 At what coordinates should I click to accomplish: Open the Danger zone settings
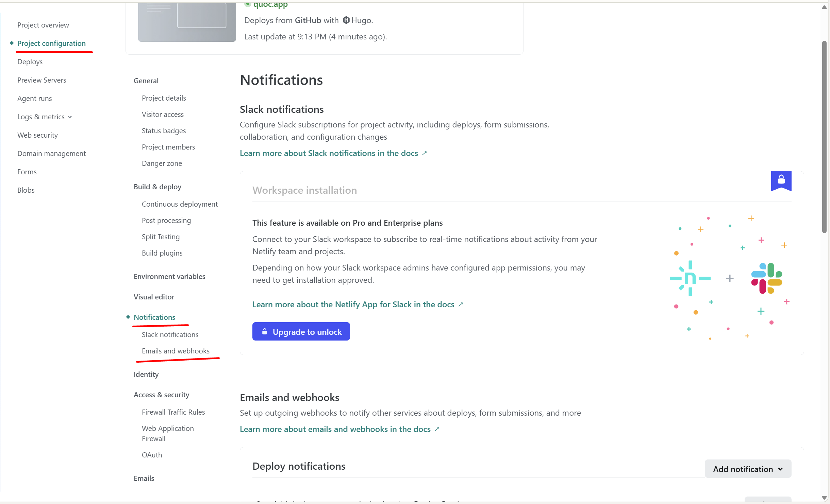point(162,163)
